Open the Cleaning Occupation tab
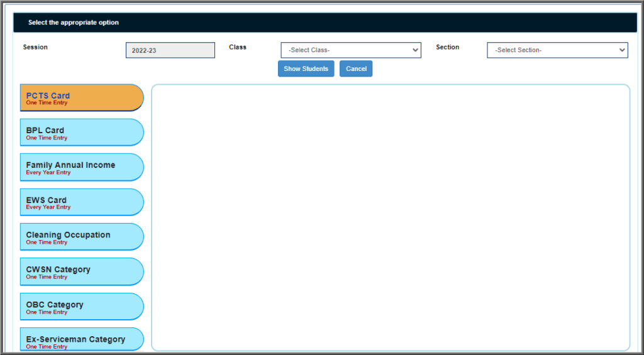Viewport: 644px width, 355px height. 81,237
